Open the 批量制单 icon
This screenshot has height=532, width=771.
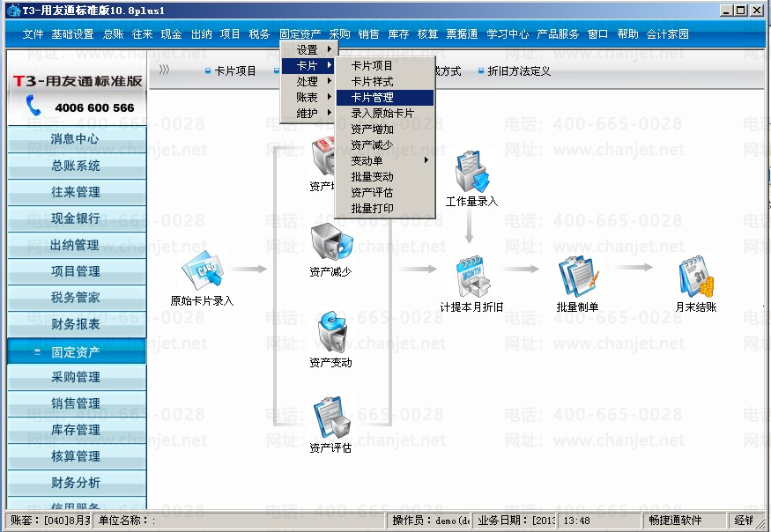(578, 277)
